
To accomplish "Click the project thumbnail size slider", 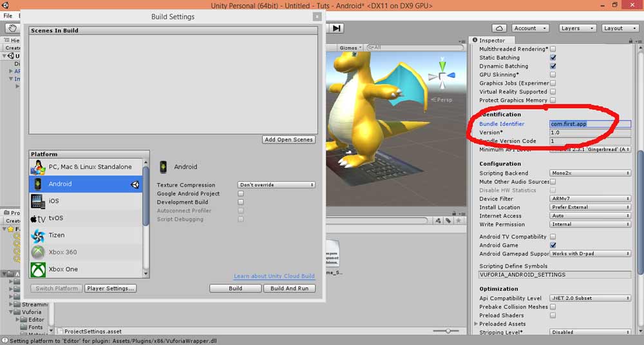I will coord(448,331).
